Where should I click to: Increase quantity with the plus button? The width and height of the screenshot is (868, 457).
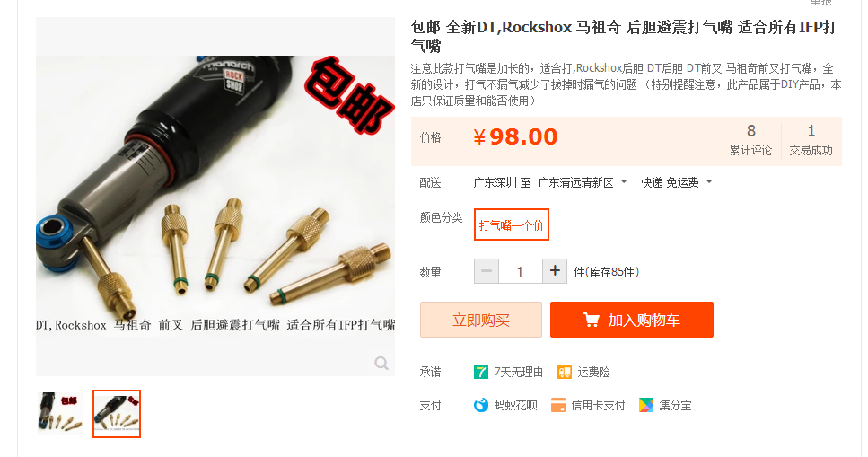[555, 271]
